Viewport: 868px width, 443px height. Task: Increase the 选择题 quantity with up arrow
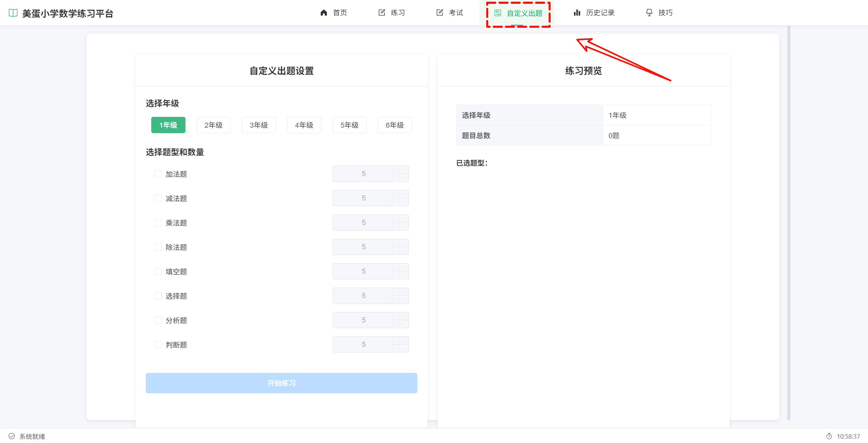pos(400,292)
